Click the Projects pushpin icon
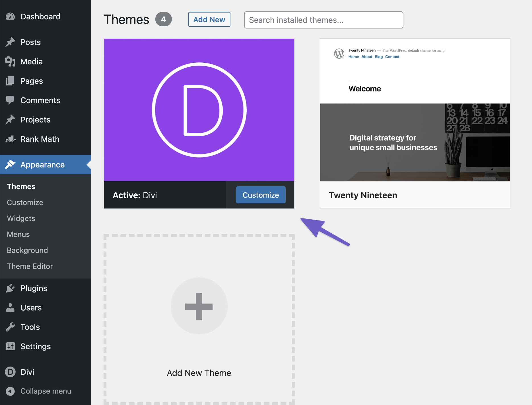This screenshot has width=532, height=405. click(10, 120)
